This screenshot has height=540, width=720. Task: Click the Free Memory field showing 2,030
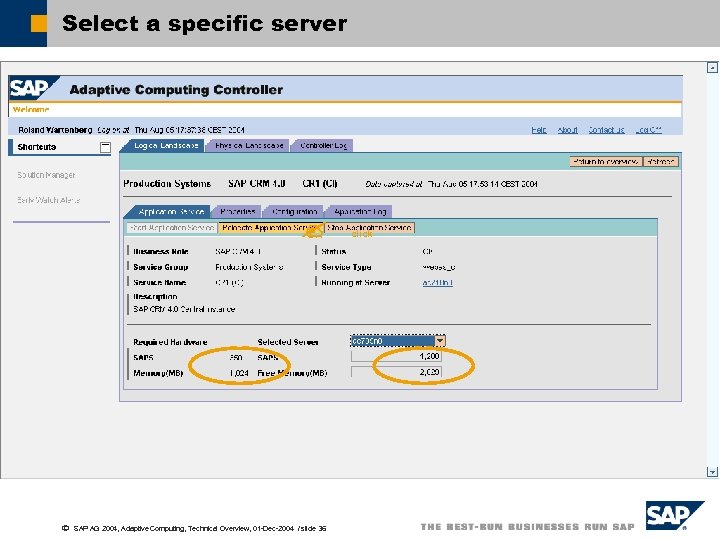(396, 372)
